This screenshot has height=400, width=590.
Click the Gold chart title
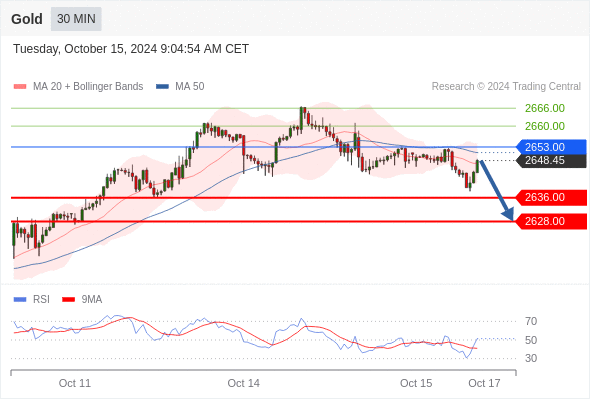(x=27, y=19)
